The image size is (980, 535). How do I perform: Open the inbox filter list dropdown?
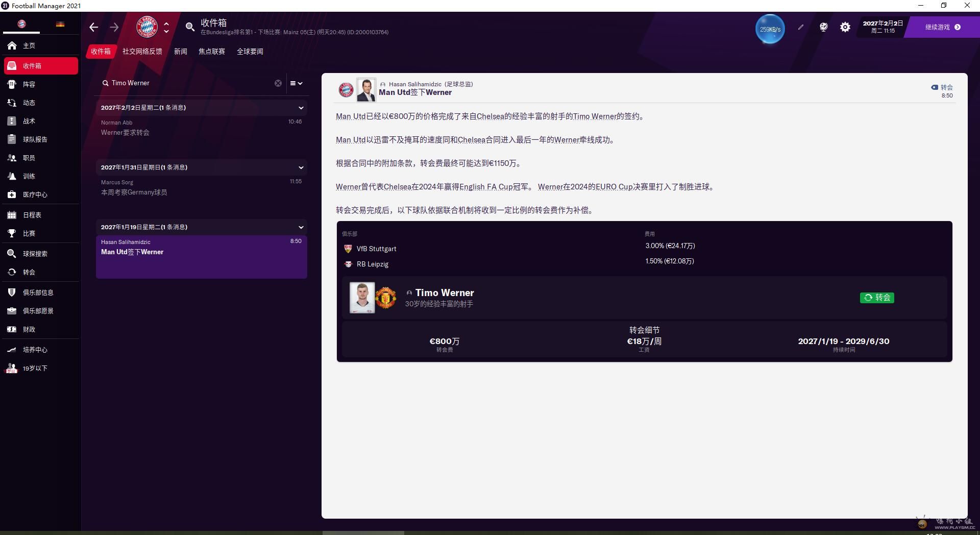pyautogui.click(x=296, y=83)
